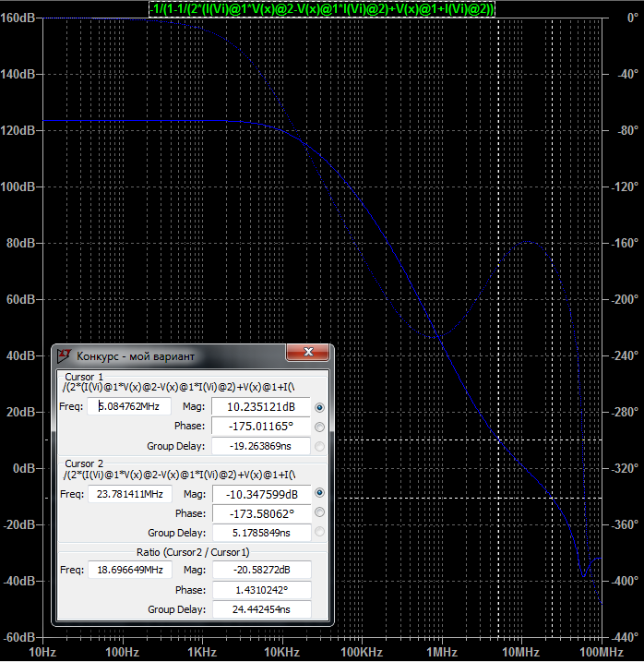This screenshot has width=644, height=662.
Task: Select the Cursor 1 Group Delay radio button
Action: (319, 446)
